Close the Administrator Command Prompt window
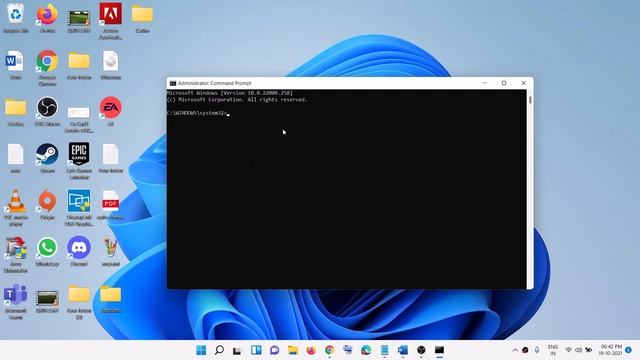640x360 pixels. (524, 83)
